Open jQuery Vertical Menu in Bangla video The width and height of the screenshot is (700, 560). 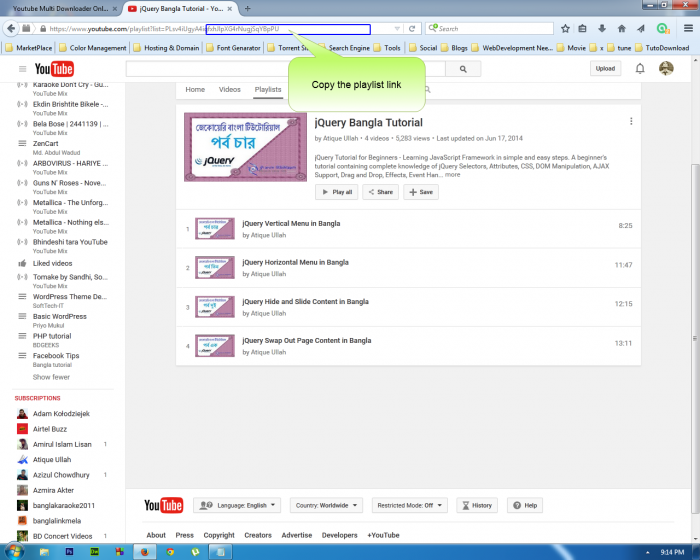click(291, 223)
